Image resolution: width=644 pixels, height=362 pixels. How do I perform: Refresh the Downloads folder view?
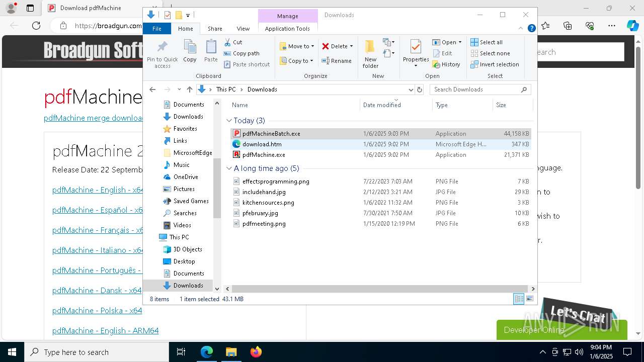click(x=420, y=89)
